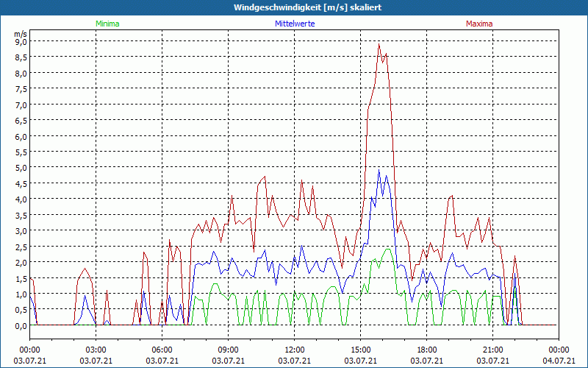Image resolution: width=588 pixels, height=368 pixels.
Task: Click the 0,0 y-axis value
Action: [x=21, y=326]
